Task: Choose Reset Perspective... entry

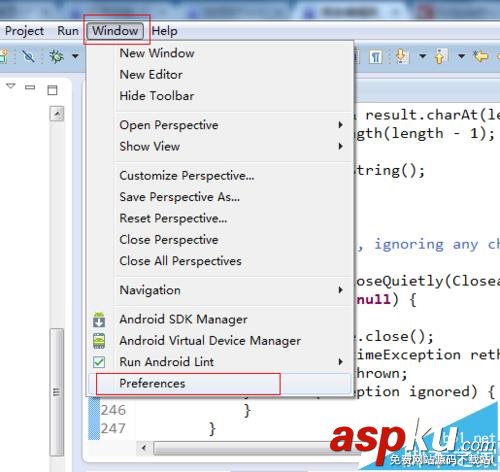Action: point(219,219)
